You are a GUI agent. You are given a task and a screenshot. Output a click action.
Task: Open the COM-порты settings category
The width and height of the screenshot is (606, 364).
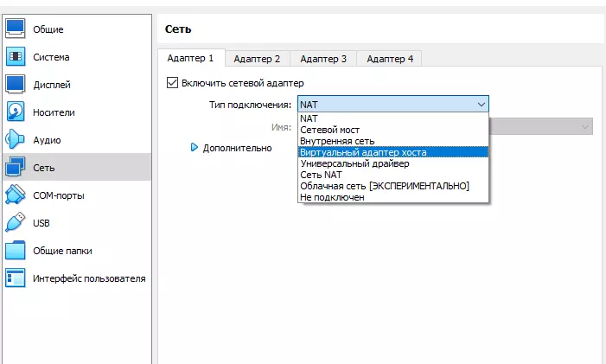tap(77, 195)
